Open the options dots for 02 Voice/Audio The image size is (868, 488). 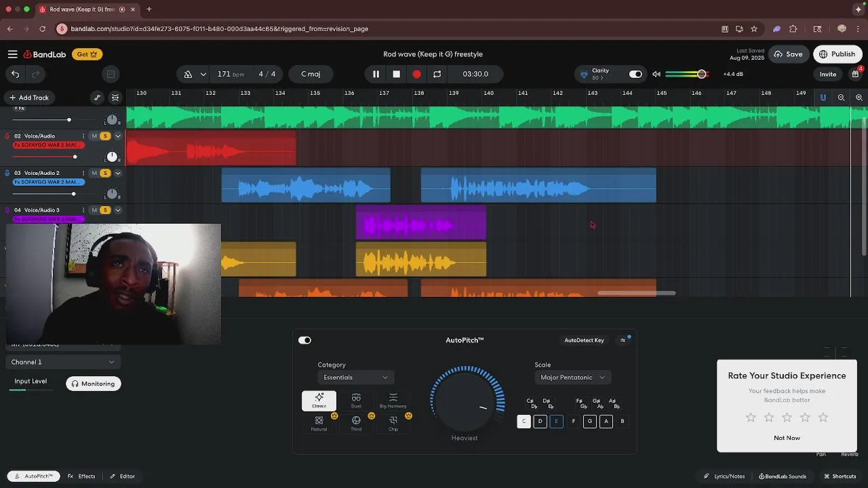coord(83,136)
